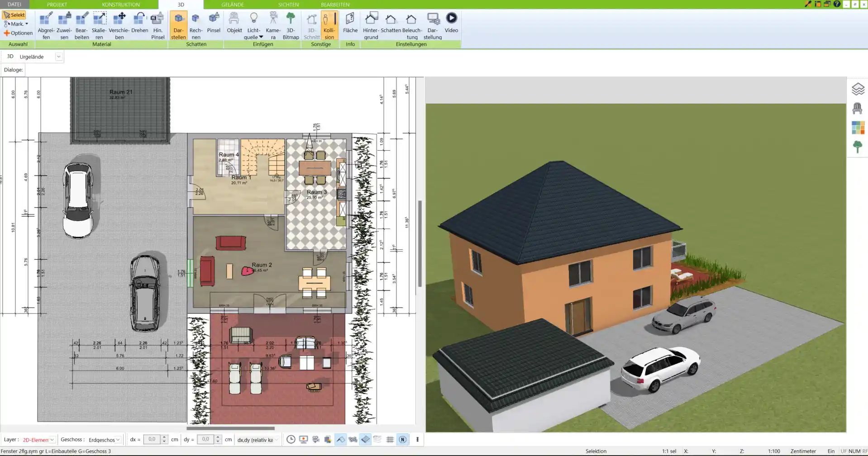Viewport: 868px width, 456px height.
Task: Click the Optionen button
Action: (x=18, y=33)
